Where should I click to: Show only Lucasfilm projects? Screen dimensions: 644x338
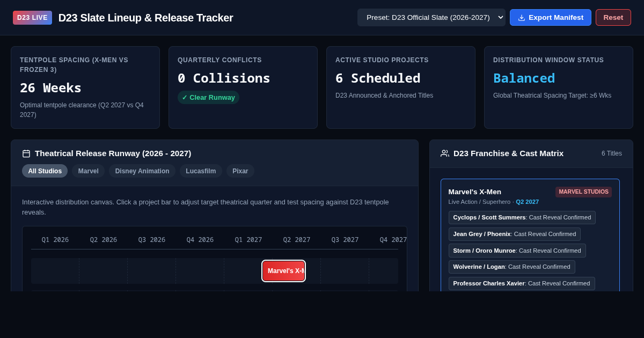coord(201,171)
